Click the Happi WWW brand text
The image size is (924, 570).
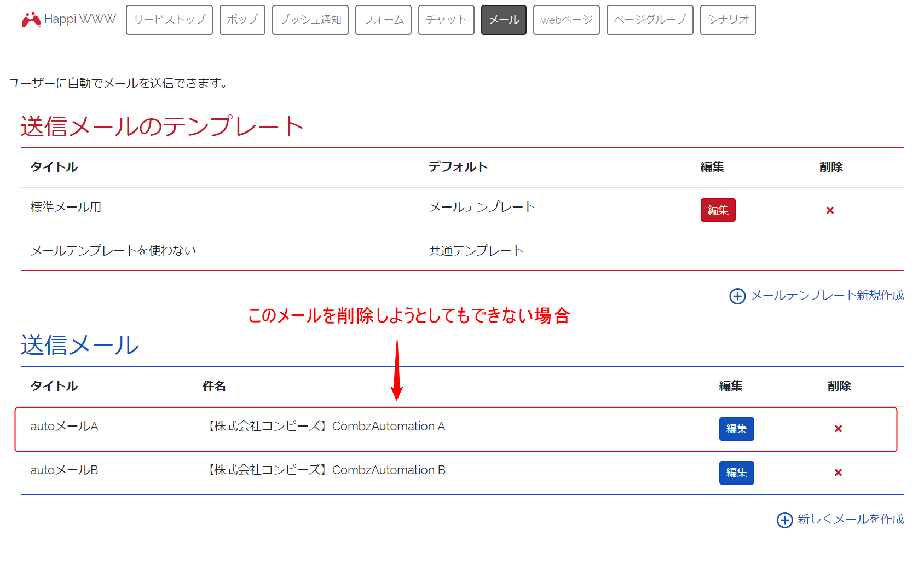pos(80,19)
